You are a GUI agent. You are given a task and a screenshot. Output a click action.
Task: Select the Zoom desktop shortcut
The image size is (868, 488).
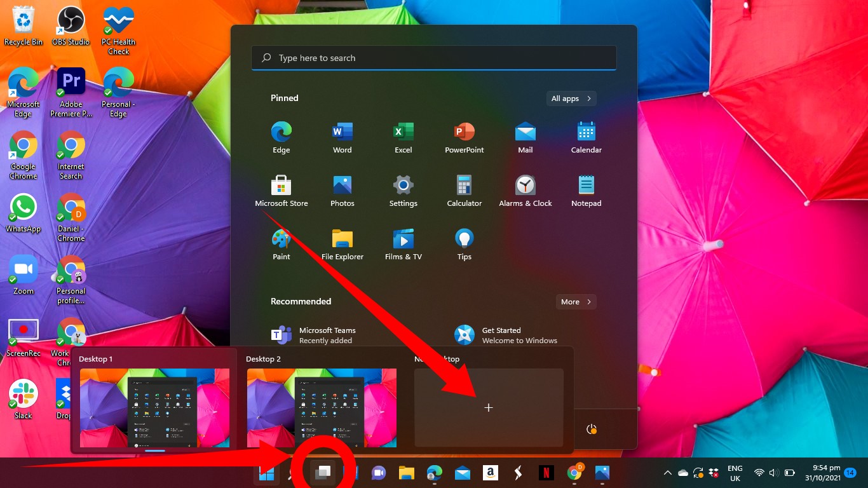pos(24,275)
